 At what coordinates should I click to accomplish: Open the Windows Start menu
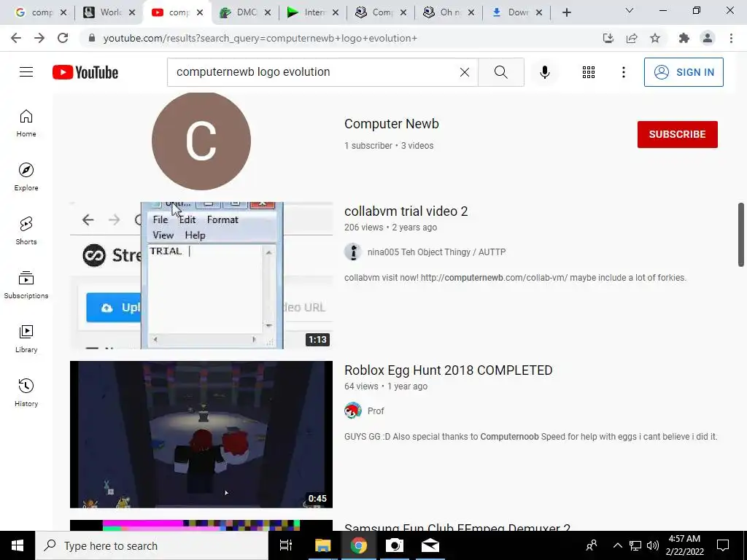(18, 545)
